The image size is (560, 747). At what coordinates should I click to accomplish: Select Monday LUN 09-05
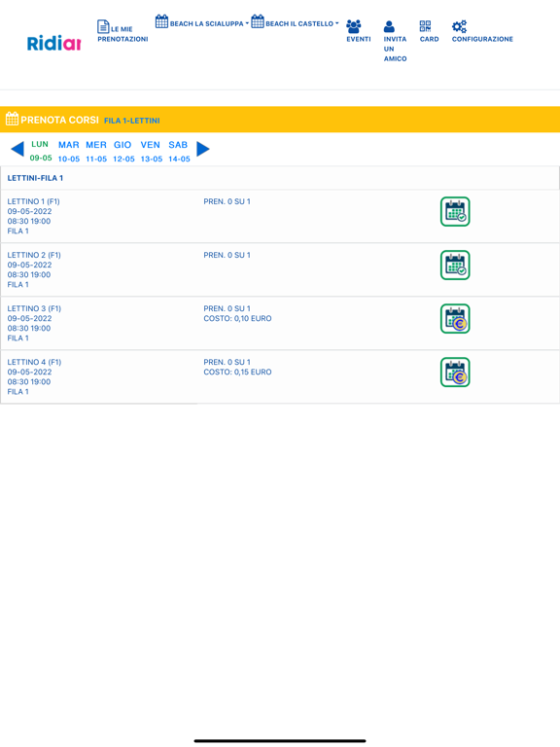click(41, 151)
